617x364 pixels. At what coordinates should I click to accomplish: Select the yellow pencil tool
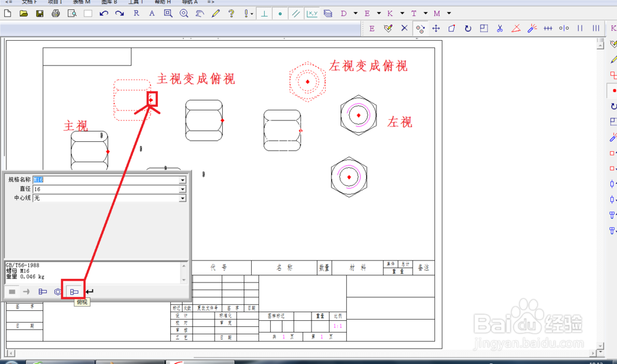pyautogui.click(x=215, y=14)
